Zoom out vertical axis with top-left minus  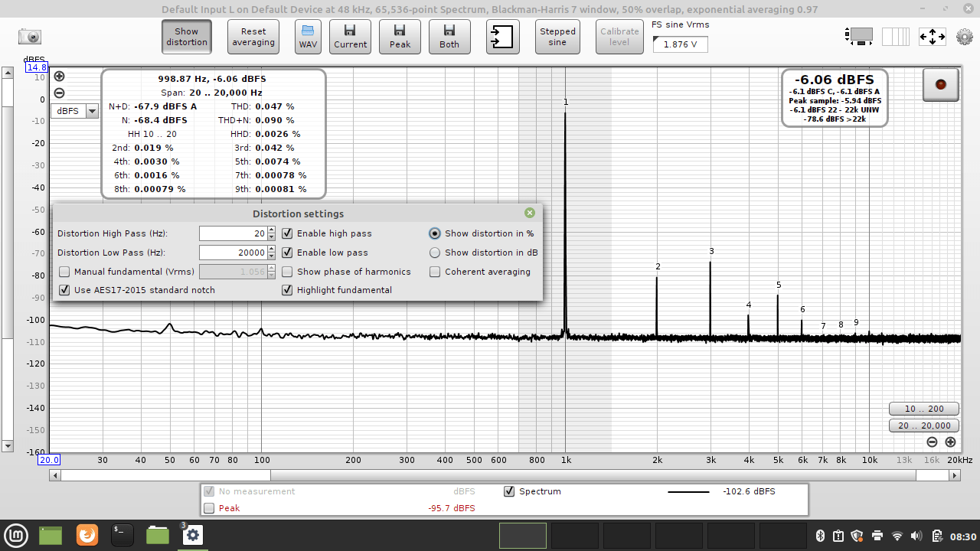59,93
